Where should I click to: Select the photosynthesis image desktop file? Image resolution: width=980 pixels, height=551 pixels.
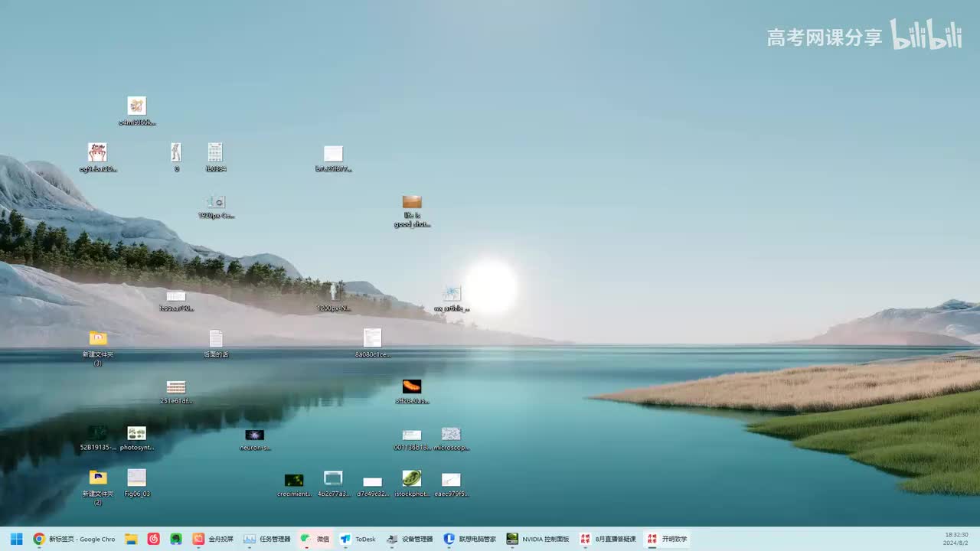(137, 439)
